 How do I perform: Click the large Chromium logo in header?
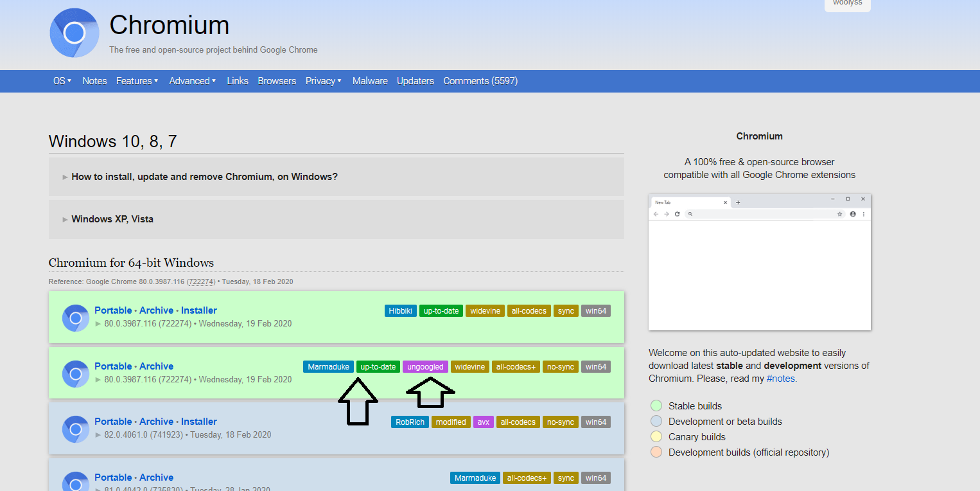pyautogui.click(x=74, y=33)
